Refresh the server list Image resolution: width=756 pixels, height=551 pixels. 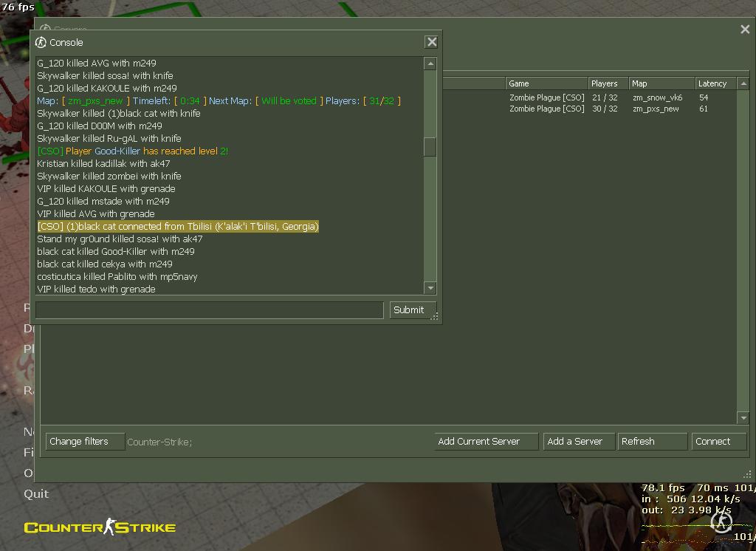652,442
